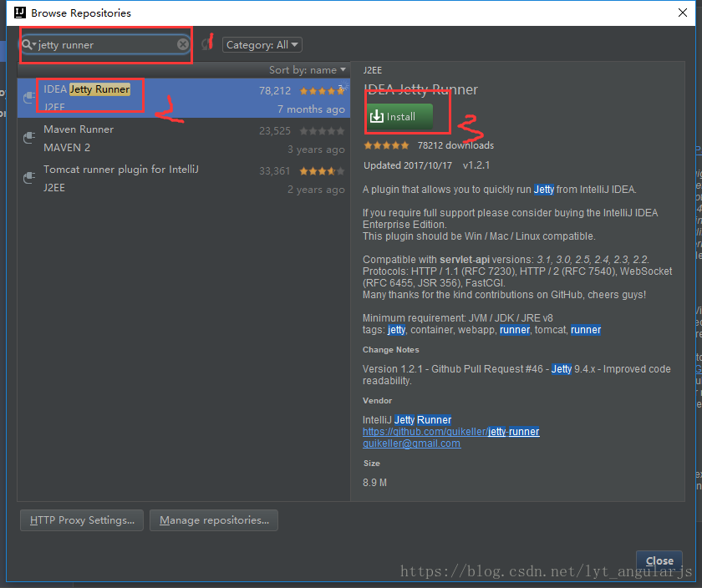The height and width of the screenshot is (588, 702).
Task: Select IDEA Jetty Runner in plugin list
Action: pos(184,98)
